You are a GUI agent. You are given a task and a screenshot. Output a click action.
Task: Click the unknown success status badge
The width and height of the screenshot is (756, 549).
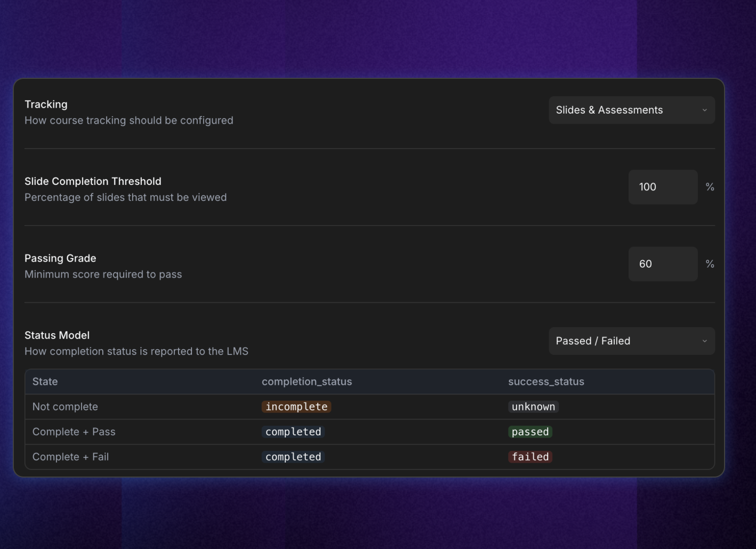pos(533,407)
